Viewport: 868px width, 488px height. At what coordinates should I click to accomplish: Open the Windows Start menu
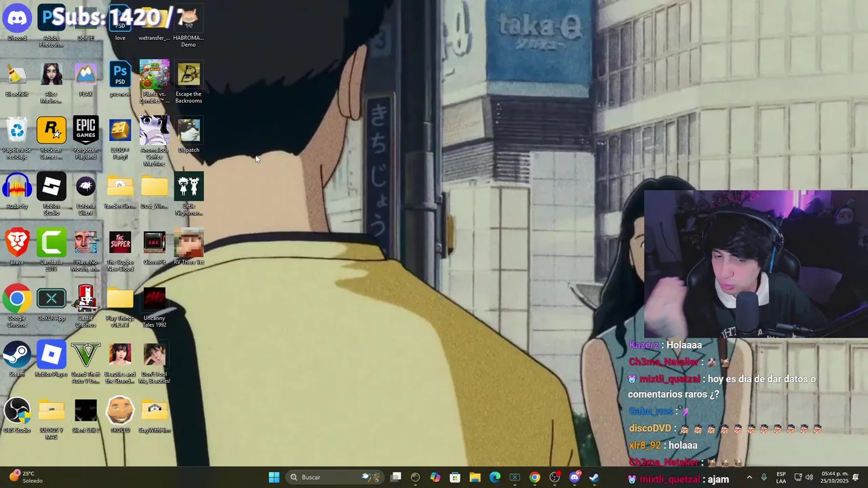click(274, 477)
